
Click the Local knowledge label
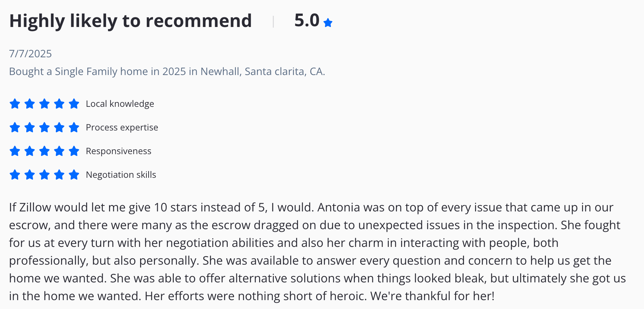pyautogui.click(x=120, y=104)
